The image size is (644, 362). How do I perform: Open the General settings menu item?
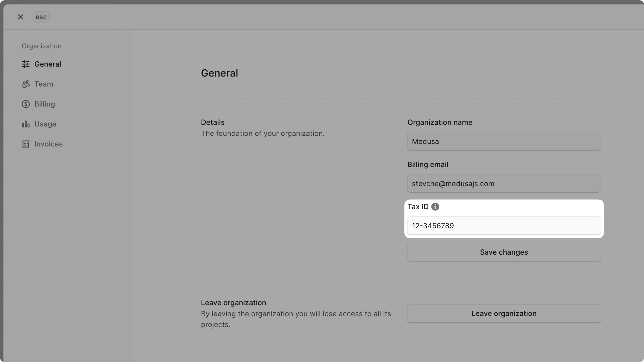pos(41,64)
